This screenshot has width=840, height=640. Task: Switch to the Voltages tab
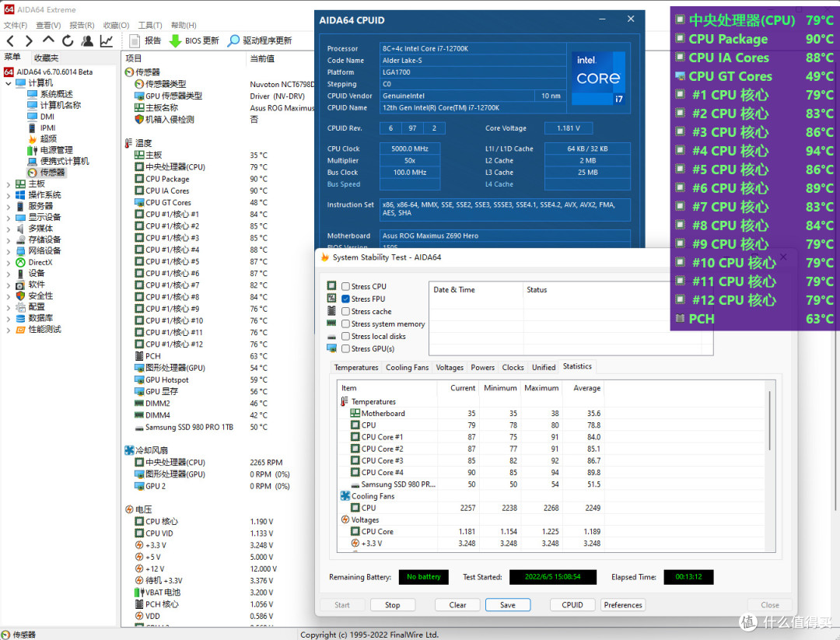(x=450, y=367)
